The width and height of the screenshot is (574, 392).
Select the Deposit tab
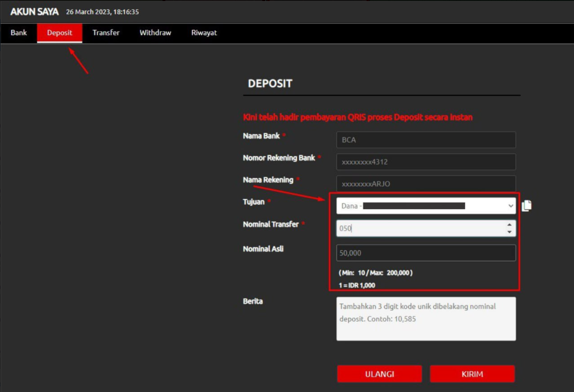point(59,33)
